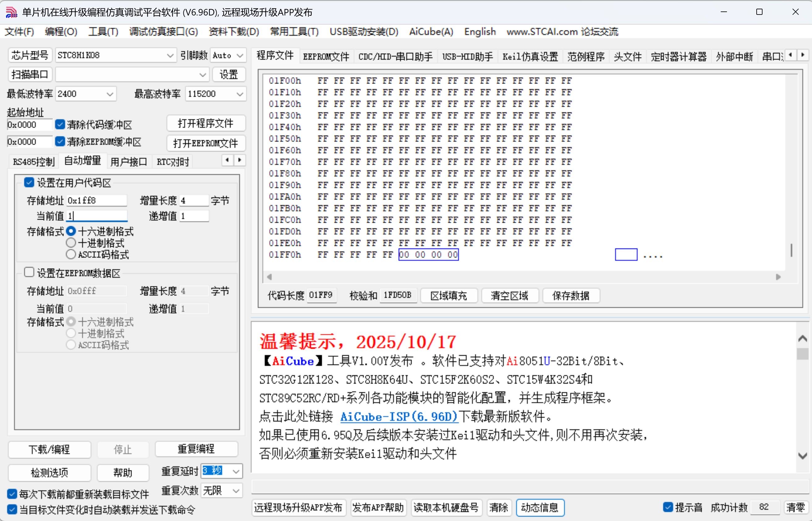Switch to the EEPROM文件 tab
The image size is (812, 521).
[326, 56]
